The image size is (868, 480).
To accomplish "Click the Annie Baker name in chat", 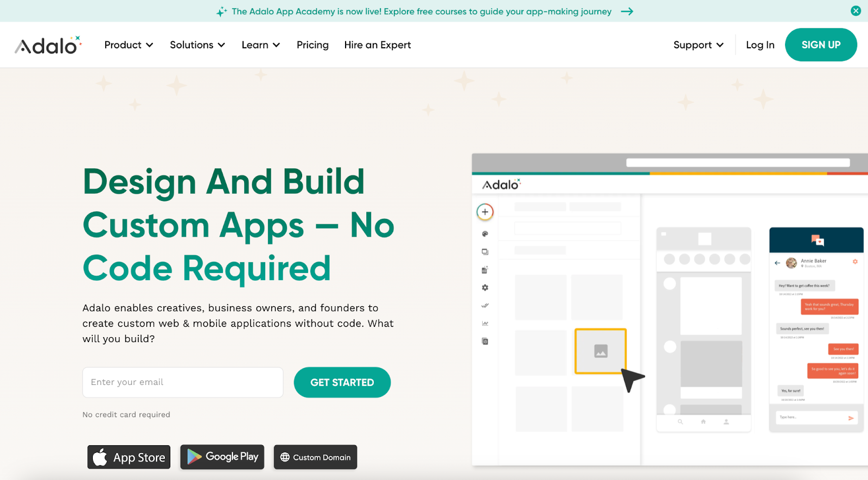I will [x=813, y=261].
